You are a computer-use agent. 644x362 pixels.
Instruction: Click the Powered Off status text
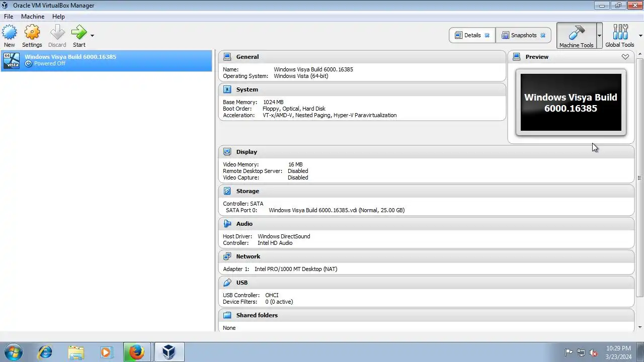point(50,64)
